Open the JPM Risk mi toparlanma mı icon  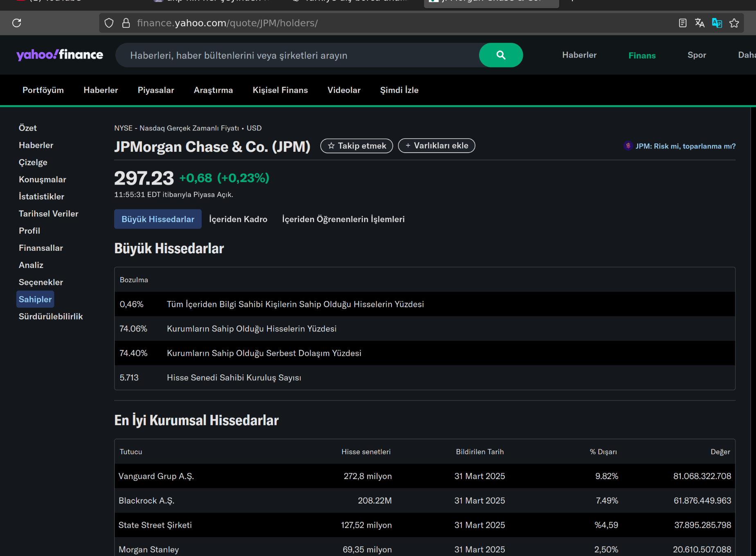[628, 146]
